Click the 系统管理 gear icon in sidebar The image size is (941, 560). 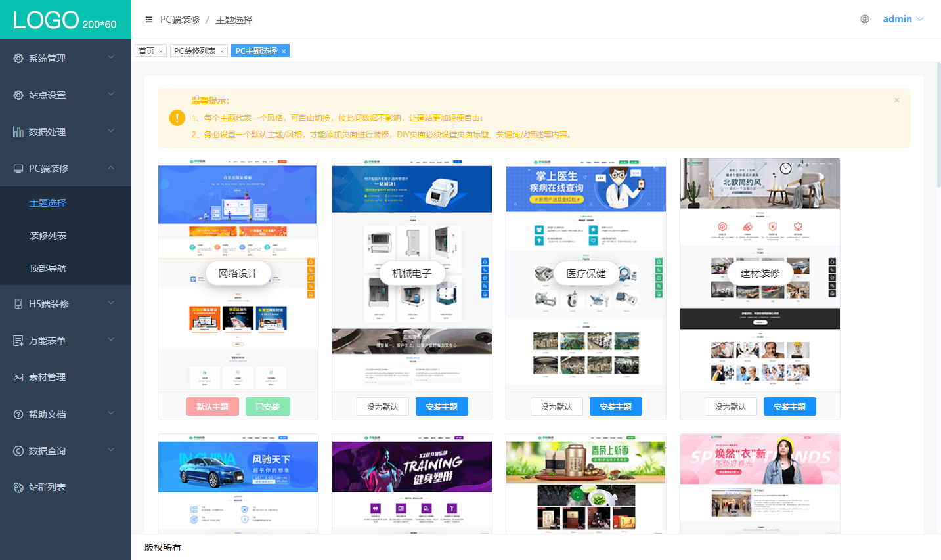tap(18, 58)
